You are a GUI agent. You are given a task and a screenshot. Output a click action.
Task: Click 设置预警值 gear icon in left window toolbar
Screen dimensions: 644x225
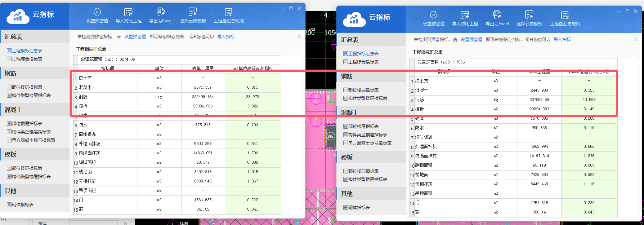coord(97,12)
